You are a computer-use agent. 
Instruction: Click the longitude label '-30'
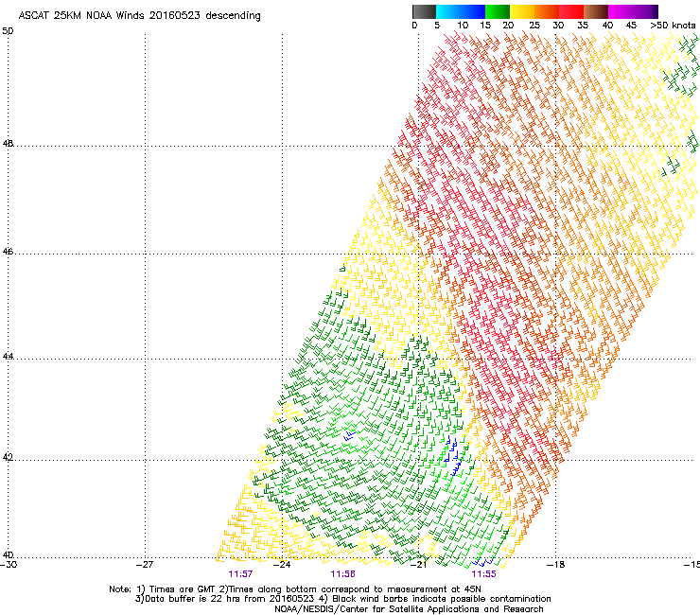(x=9, y=565)
